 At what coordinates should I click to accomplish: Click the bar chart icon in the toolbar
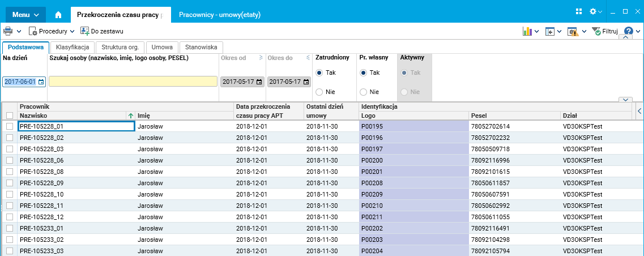pyautogui.click(x=527, y=32)
